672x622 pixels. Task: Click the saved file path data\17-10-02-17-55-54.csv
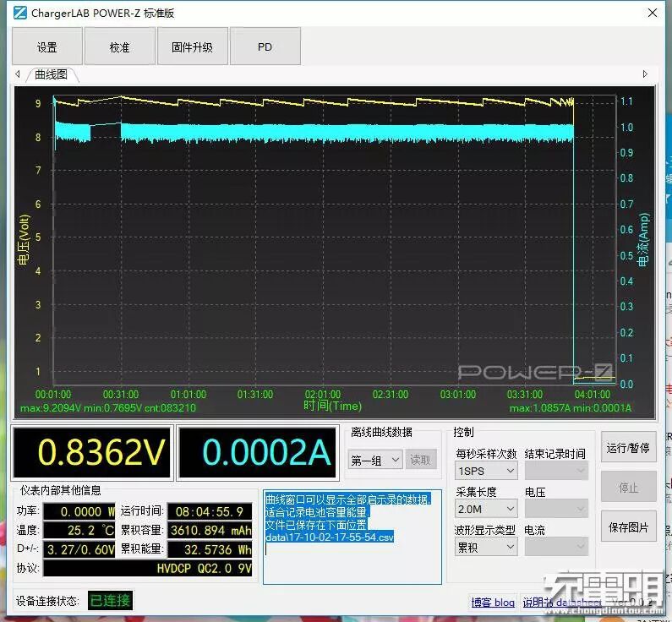329,537
